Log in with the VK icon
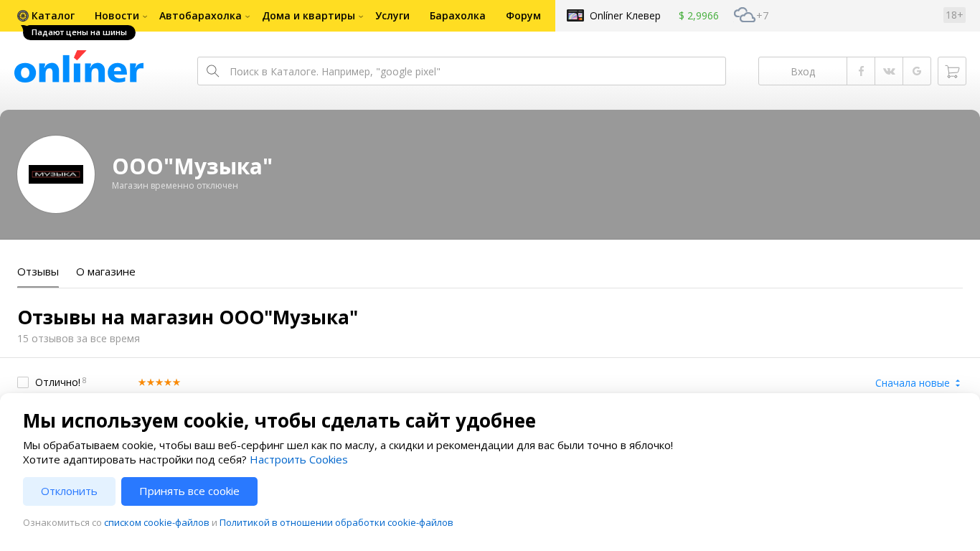 pos(889,71)
